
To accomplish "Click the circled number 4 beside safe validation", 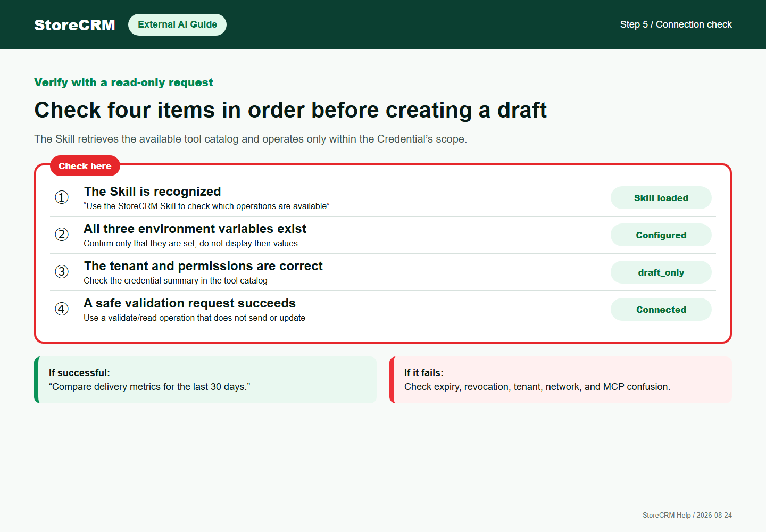I will coord(62,309).
